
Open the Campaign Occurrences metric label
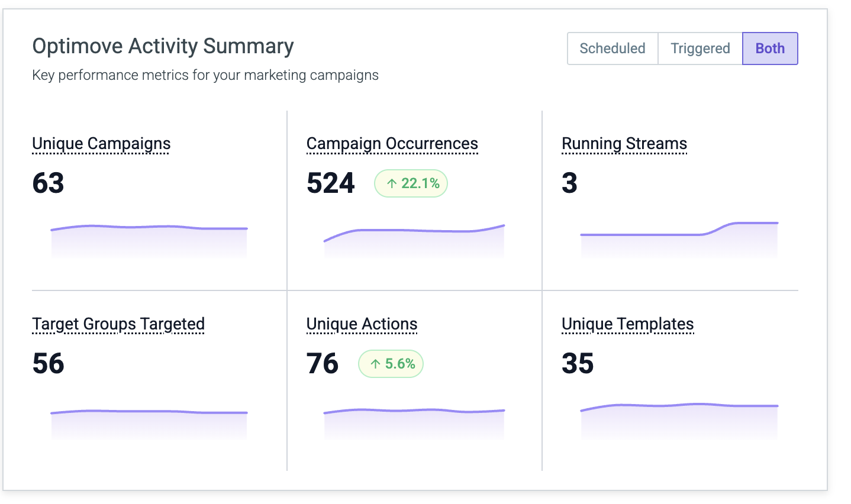tap(392, 144)
